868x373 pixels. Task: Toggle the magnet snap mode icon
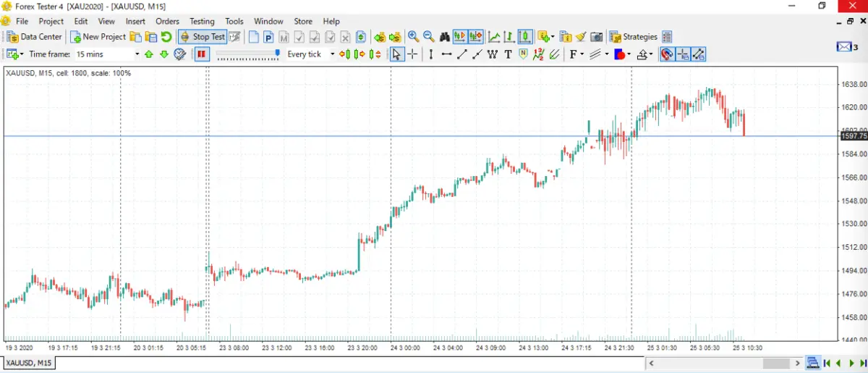[x=667, y=54]
